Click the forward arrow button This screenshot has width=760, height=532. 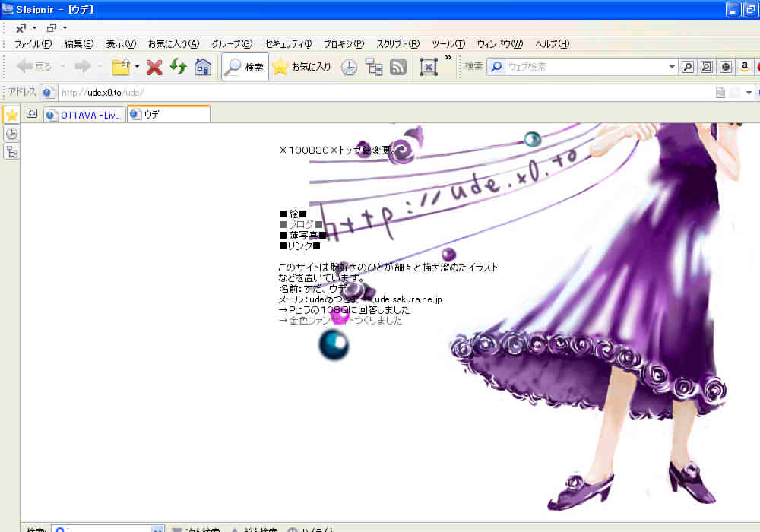coord(82,66)
